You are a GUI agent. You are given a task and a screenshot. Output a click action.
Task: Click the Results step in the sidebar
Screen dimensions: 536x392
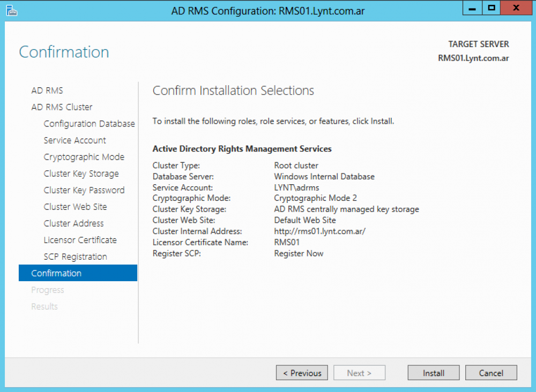44,307
